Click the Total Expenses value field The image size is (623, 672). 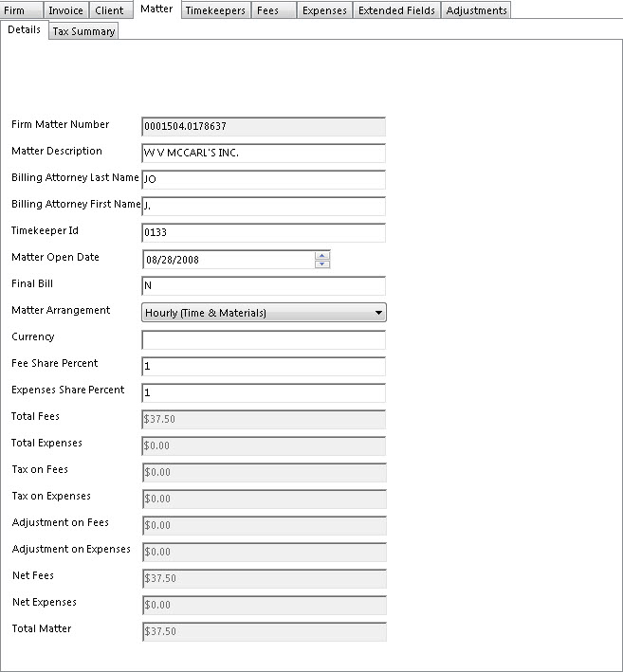264,446
